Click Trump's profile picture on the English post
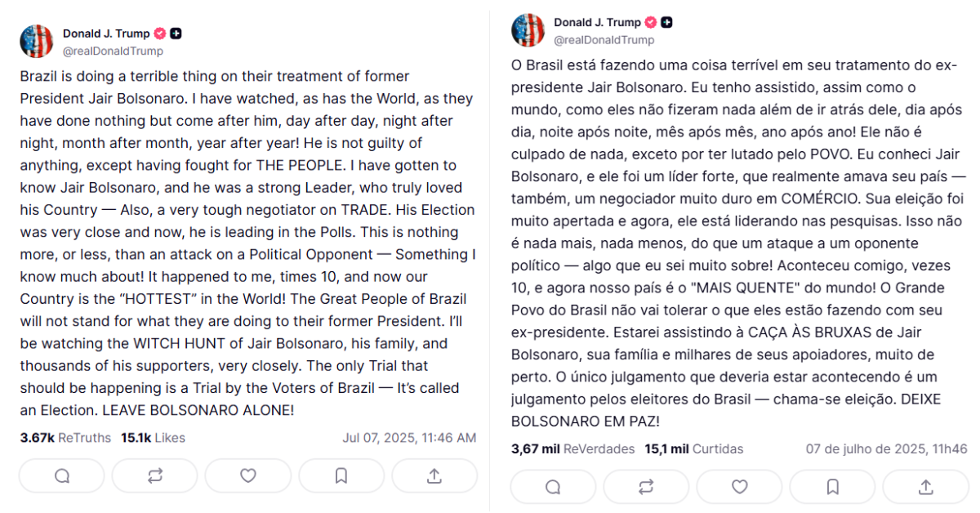 [36, 41]
